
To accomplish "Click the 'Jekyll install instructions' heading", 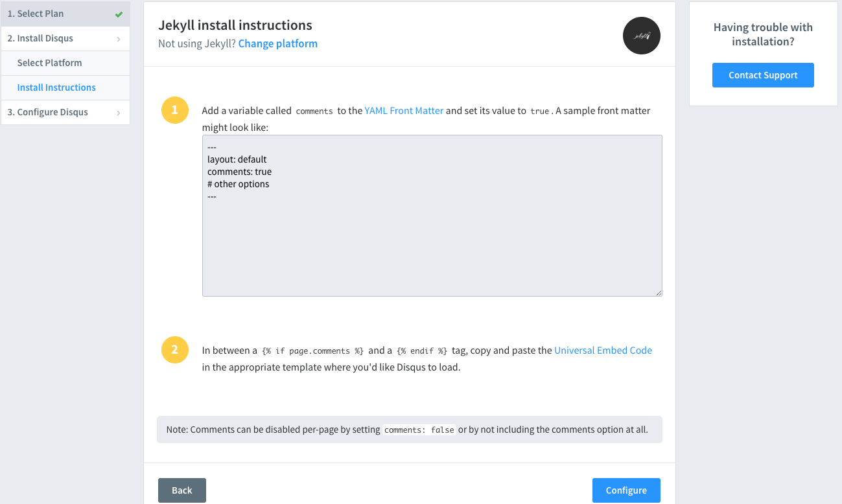I will click(x=235, y=25).
